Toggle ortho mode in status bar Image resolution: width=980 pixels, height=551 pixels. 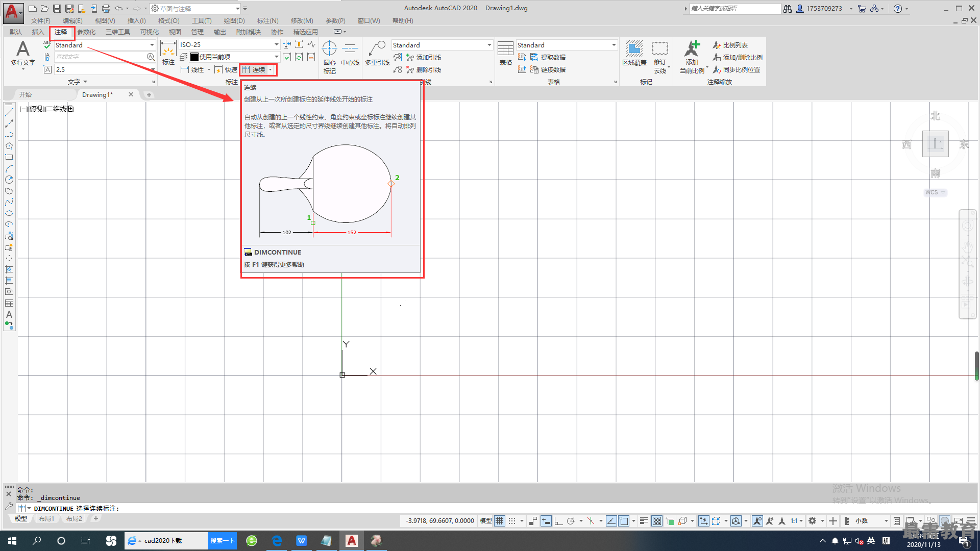(x=558, y=520)
